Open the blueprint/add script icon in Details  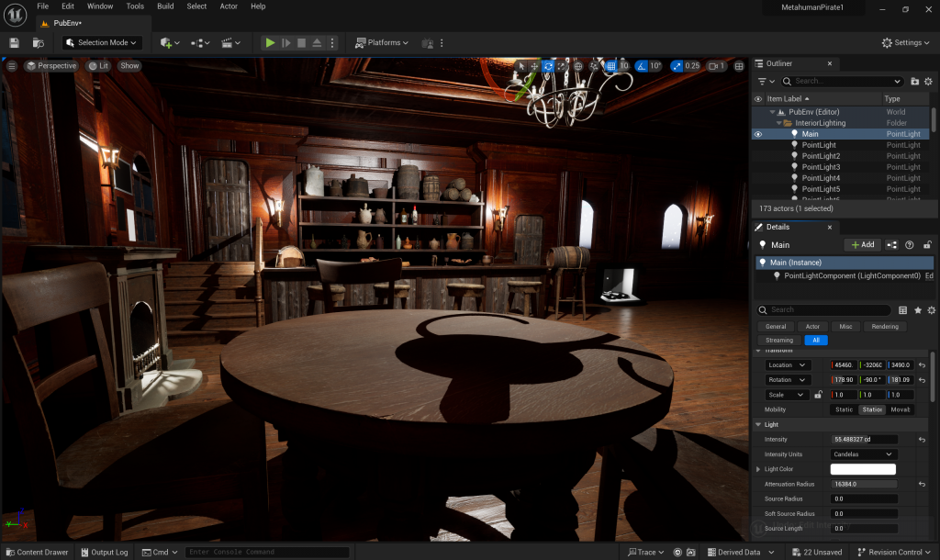pyautogui.click(x=892, y=244)
